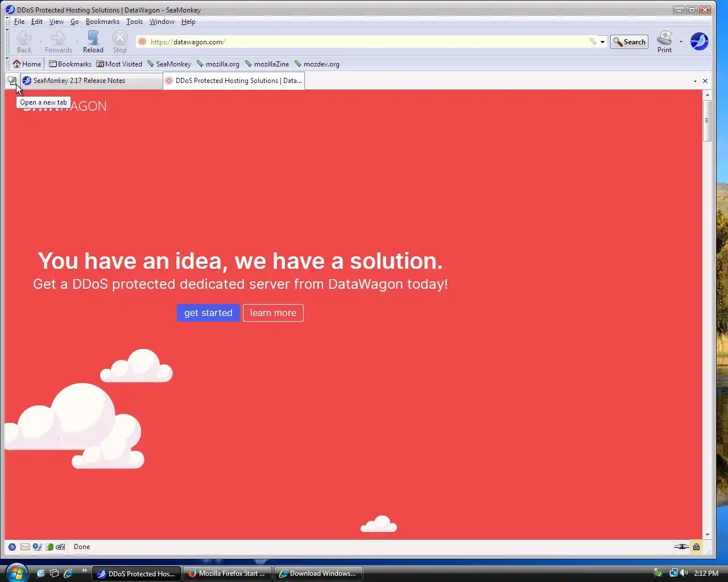This screenshot has width=728, height=582.
Task: Open the Bookmarks menu
Action: pos(102,22)
